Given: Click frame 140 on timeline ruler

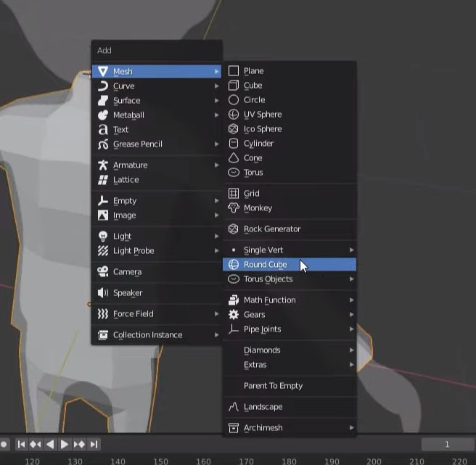Looking at the screenshot, I should pos(118,461).
